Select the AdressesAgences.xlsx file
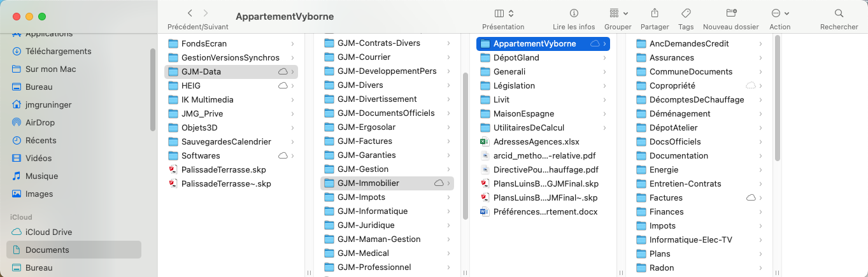The width and height of the screenshot is (868, 277). tap(536, 141)
